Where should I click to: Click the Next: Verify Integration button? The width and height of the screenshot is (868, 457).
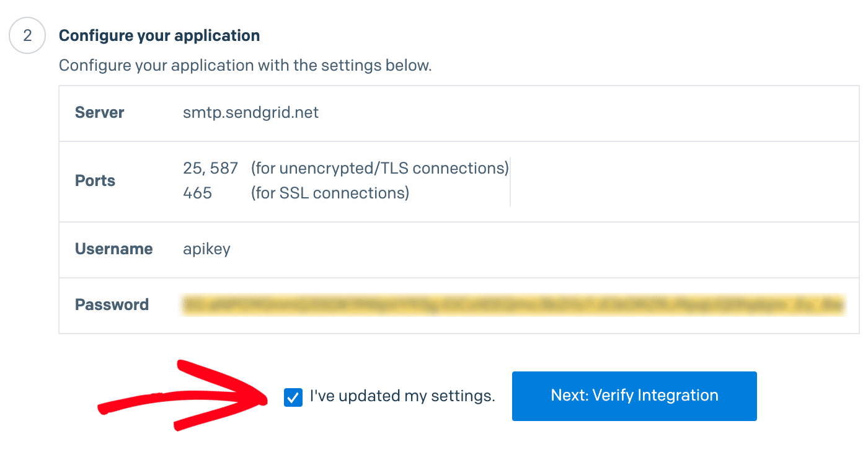(634, 395)
